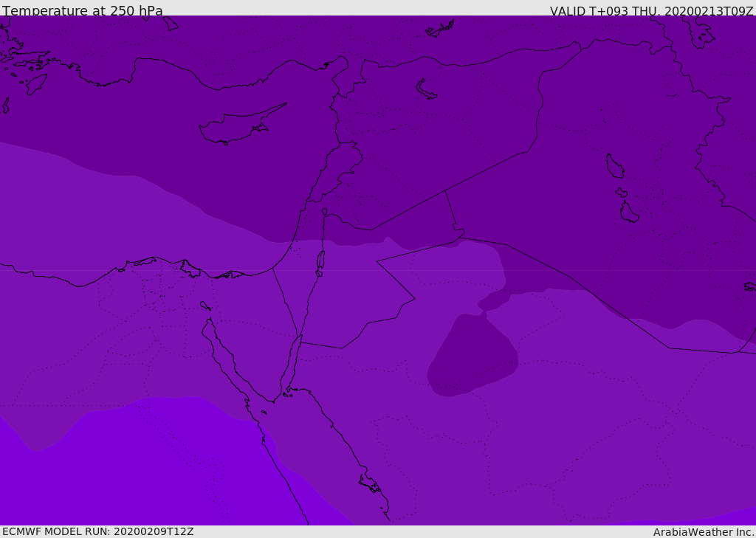The height and width of the screenshot is (538, 756).
Task: Click the Dead Sea outline
Action: click(320, 261)
